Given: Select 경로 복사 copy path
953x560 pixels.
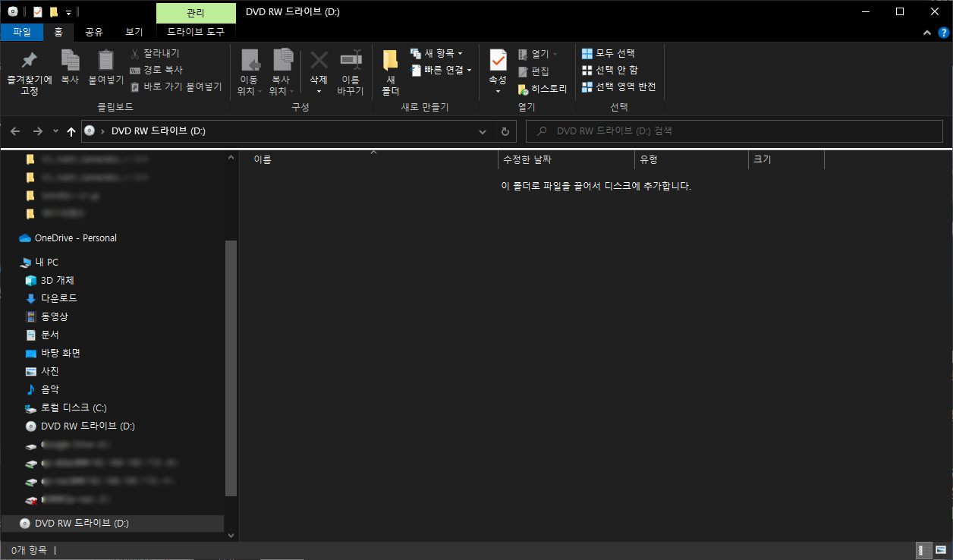Looking at the screenshot, I should pyautogui.click(x=156, y=70).
